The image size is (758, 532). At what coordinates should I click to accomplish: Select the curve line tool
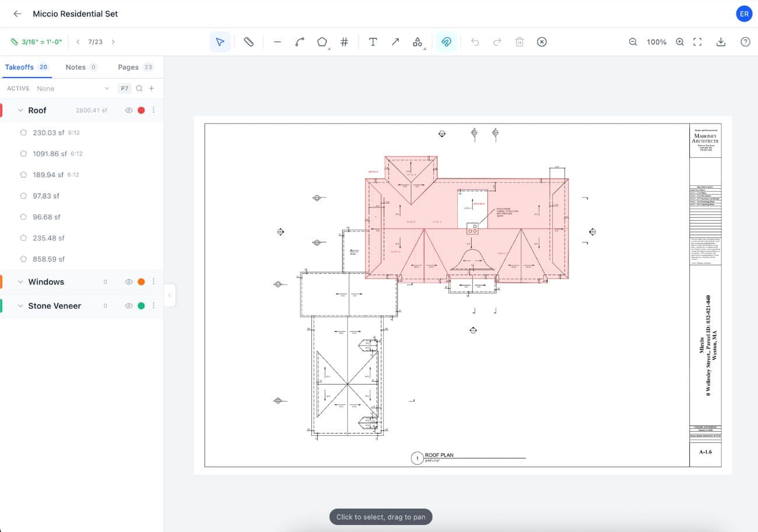click(300, 41)
